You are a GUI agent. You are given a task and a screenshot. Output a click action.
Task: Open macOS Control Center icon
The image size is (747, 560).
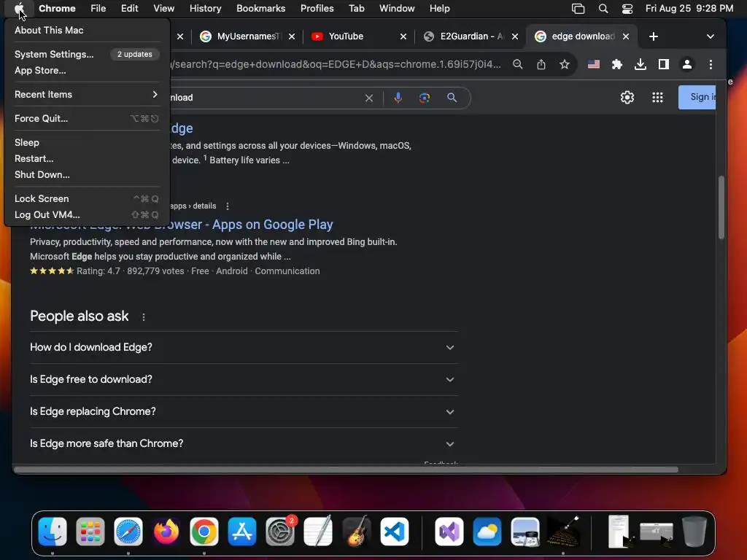click(x=627, y=8)
